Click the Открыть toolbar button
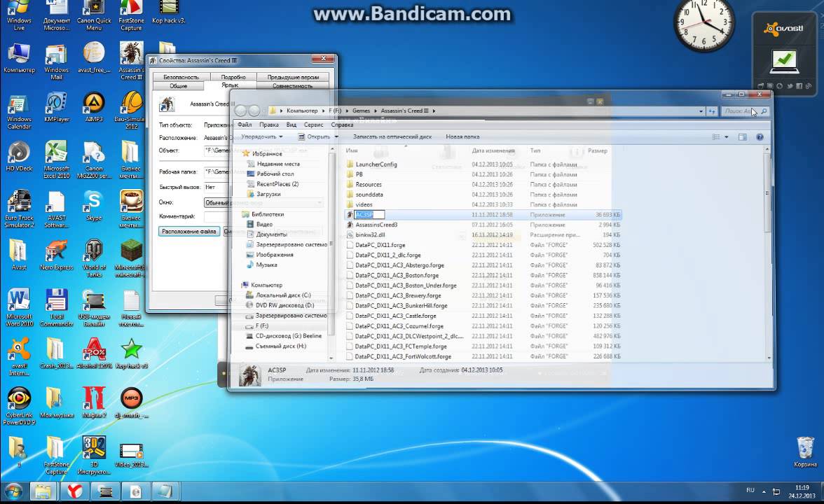Viewport: 824px width, 504px height. [314, 136]
